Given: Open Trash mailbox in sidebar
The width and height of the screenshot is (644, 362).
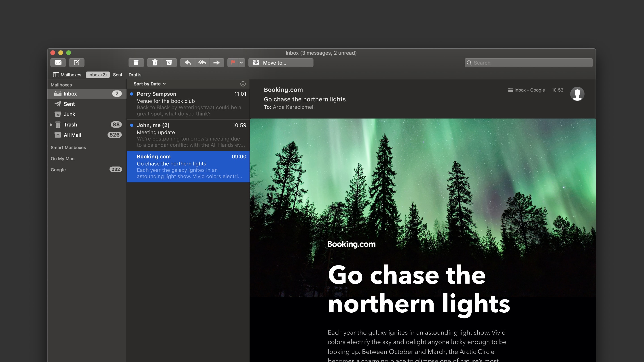Looking at the screenshot, I should pyautogui.click(x=87, y=124).
